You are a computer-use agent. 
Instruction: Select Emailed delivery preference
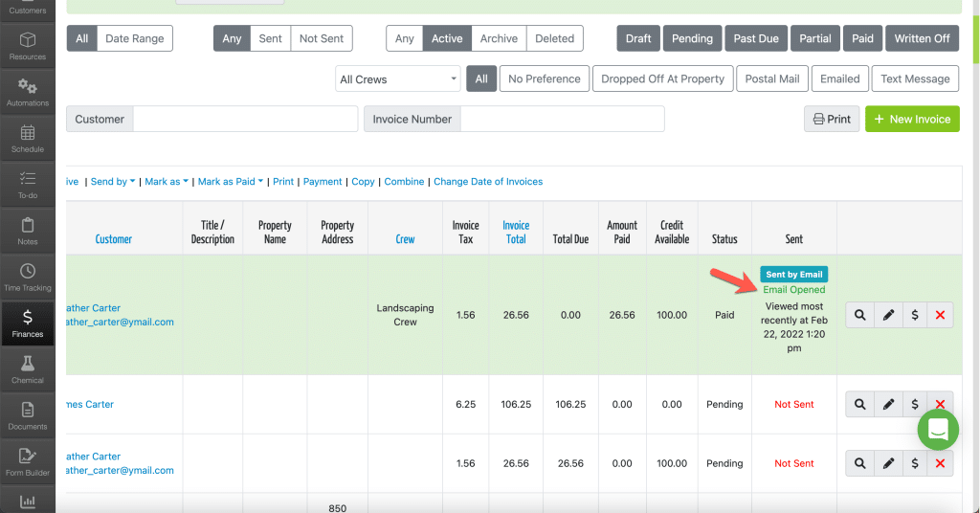pos(839,78)
